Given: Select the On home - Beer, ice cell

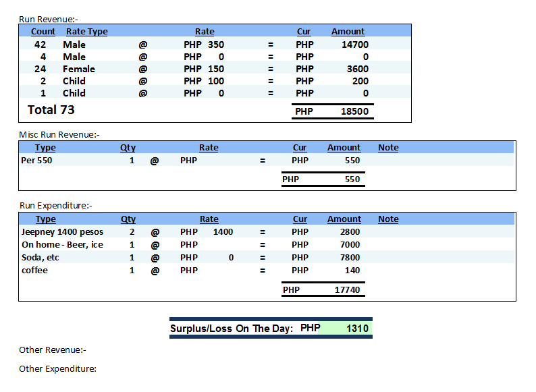Looking at the screenshot, I should point(62,244).
